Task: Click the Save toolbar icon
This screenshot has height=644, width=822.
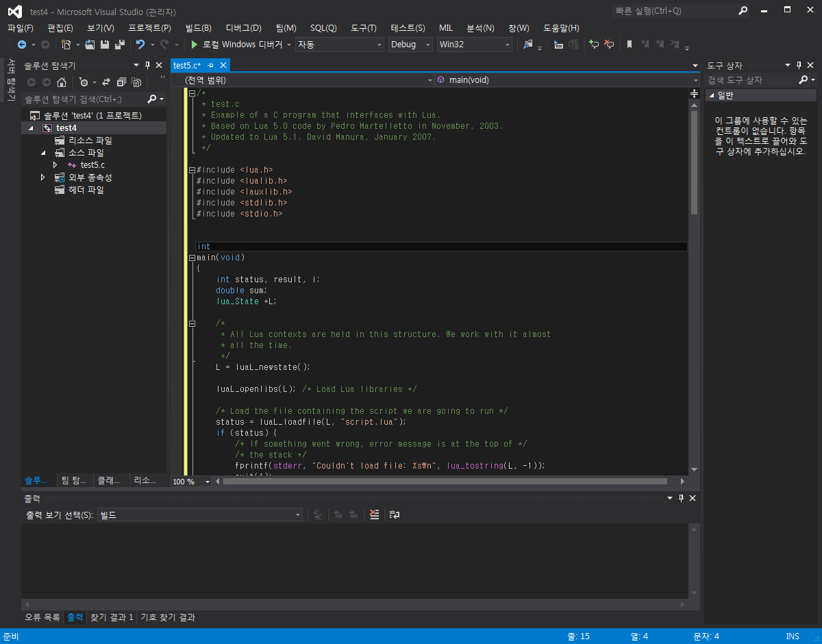Action: 105,45
